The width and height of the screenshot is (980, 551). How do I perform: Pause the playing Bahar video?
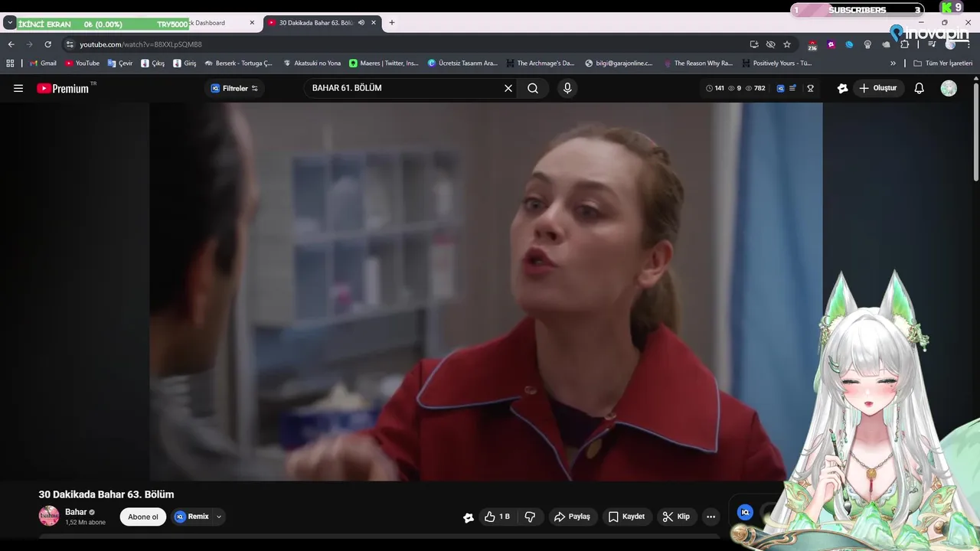pyautogui.click(x=486, y=291)
